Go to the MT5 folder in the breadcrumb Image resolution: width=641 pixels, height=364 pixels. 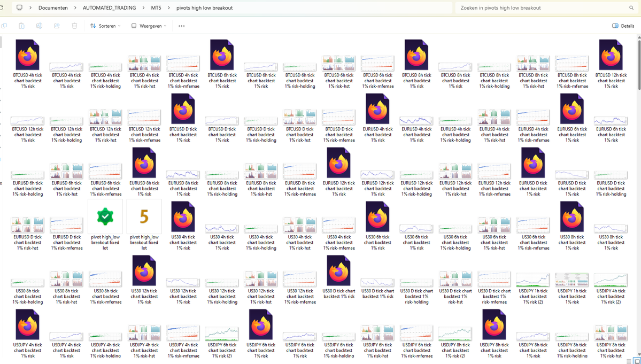(x=156, y=8)
